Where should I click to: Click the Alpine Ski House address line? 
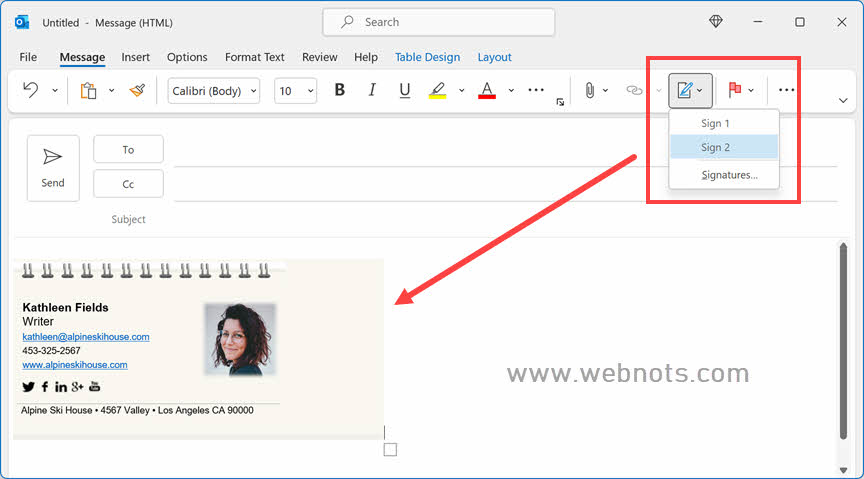[x=137, y=410]
